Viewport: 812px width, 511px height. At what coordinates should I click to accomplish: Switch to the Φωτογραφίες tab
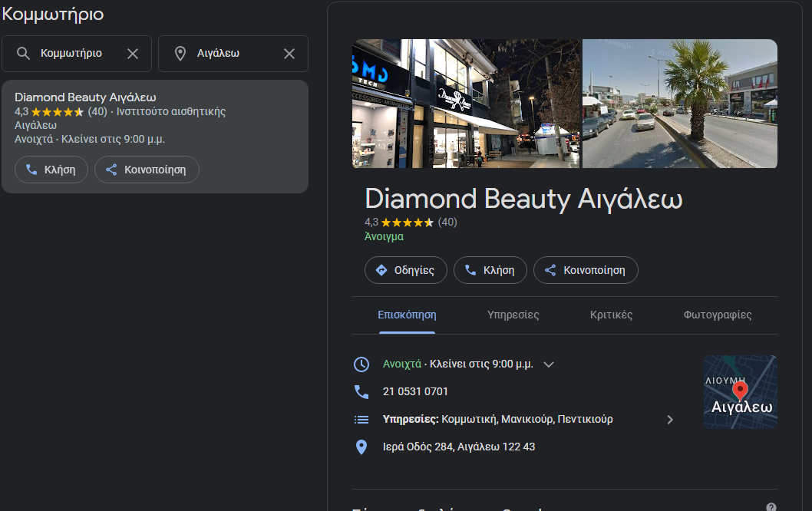718,315
